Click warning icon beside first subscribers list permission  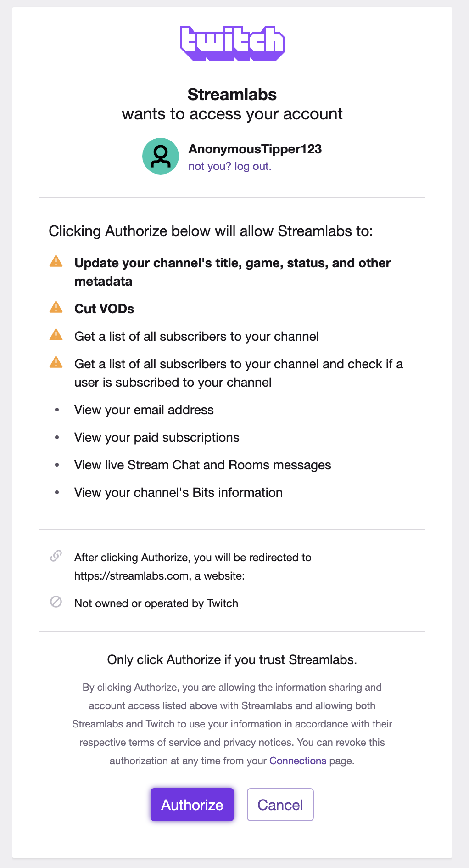coord(56,335)
